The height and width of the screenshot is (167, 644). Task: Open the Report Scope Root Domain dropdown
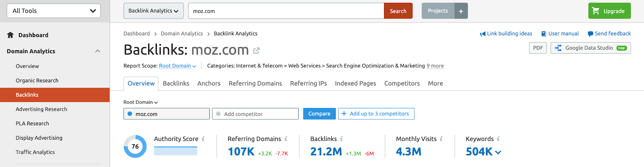click(x=178, y=66)
